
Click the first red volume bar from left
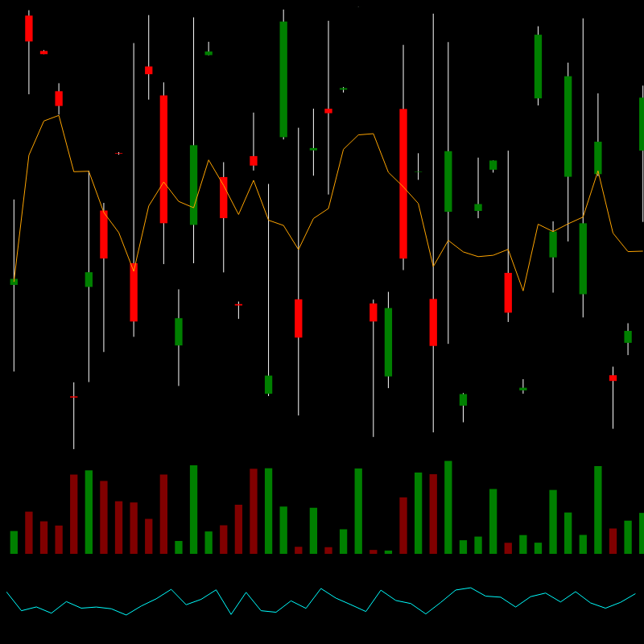tap(29, 532)
